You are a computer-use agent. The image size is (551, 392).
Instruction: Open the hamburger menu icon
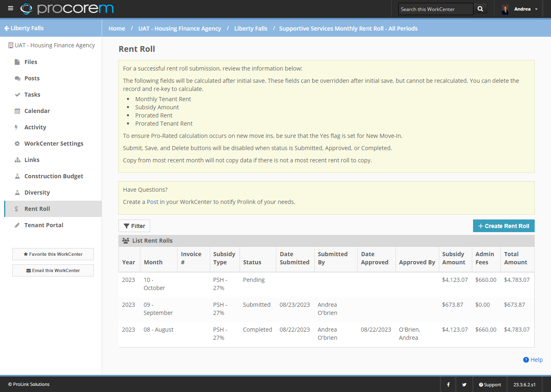click(11, 9)
